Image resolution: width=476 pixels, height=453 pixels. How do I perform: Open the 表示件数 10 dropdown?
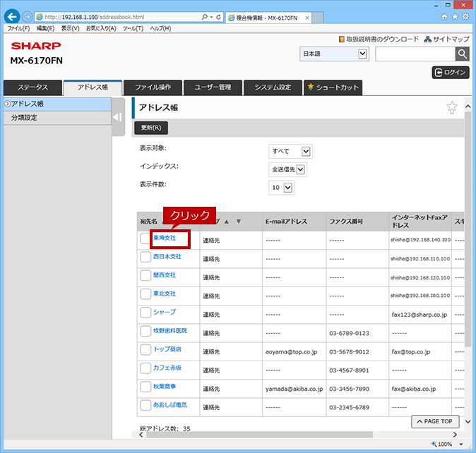tap(281, 188)
